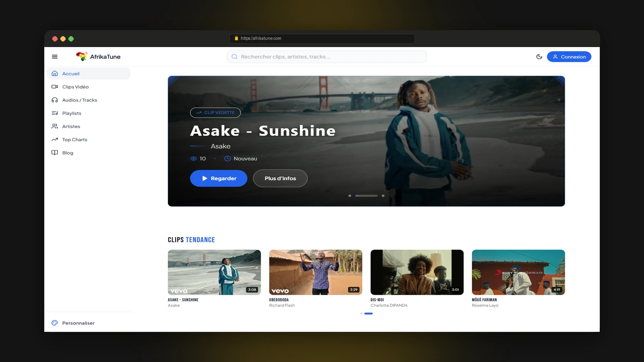Toggle dark mode moon icon
The width and height of the screenshot is (644, 362).
click(539, 57)
